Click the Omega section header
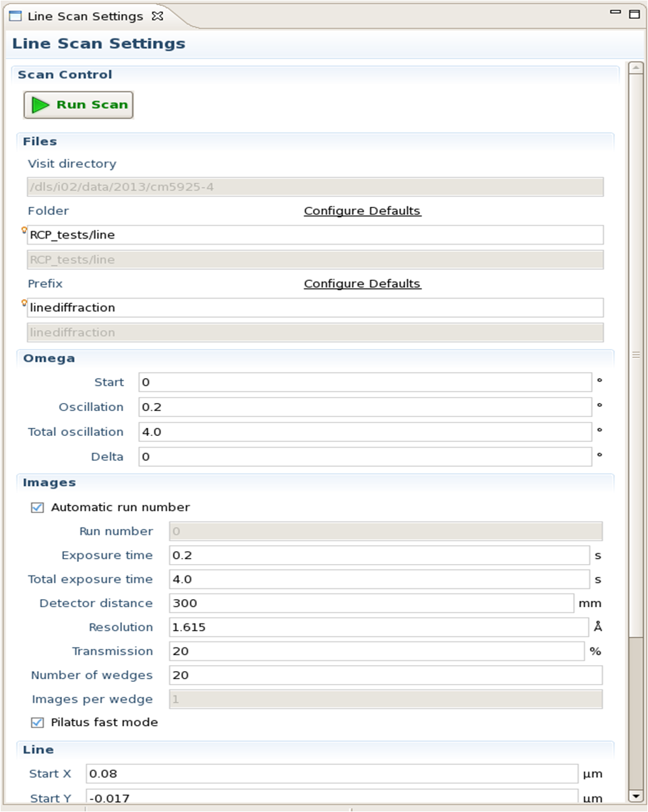The image size is (648, 812). point(49,358)
